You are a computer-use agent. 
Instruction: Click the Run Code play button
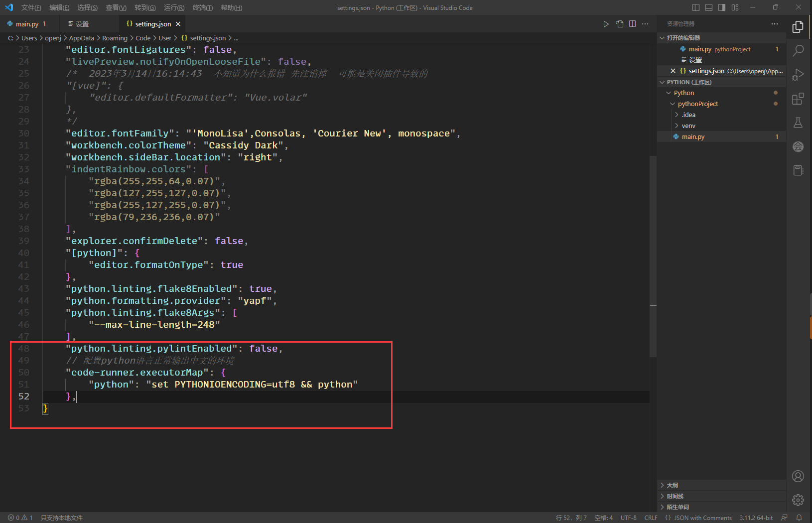606,24
